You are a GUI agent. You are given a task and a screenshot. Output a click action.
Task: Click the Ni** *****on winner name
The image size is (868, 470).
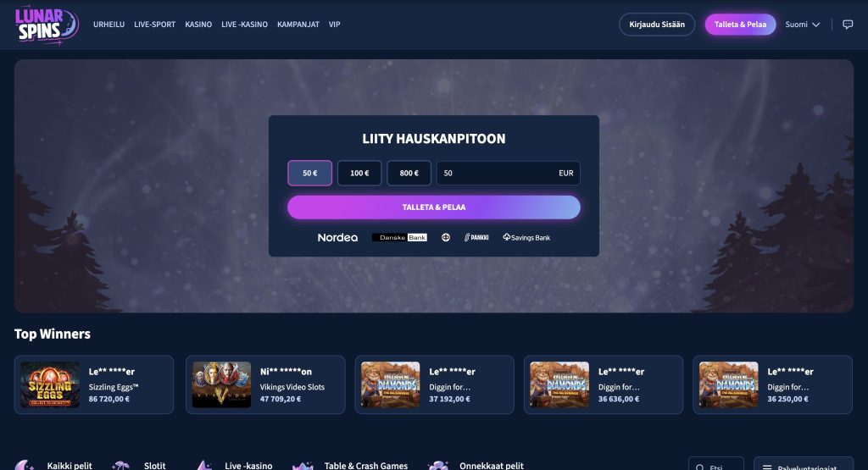pos(286,372)
